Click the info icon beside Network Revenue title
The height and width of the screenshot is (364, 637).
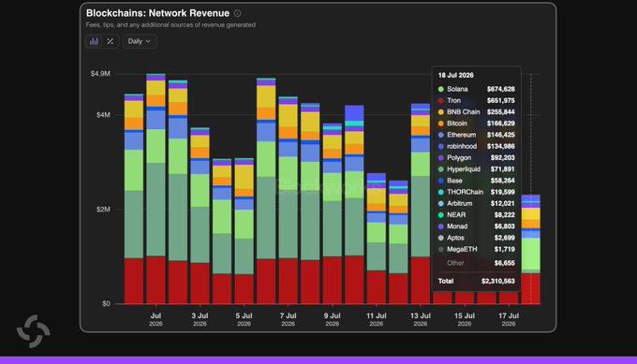pos(237,13)
